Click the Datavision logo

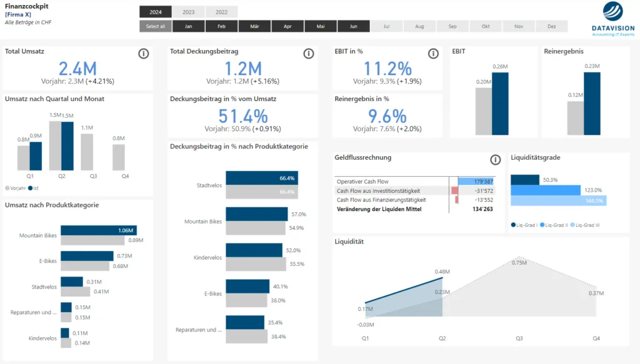(613, 19)
